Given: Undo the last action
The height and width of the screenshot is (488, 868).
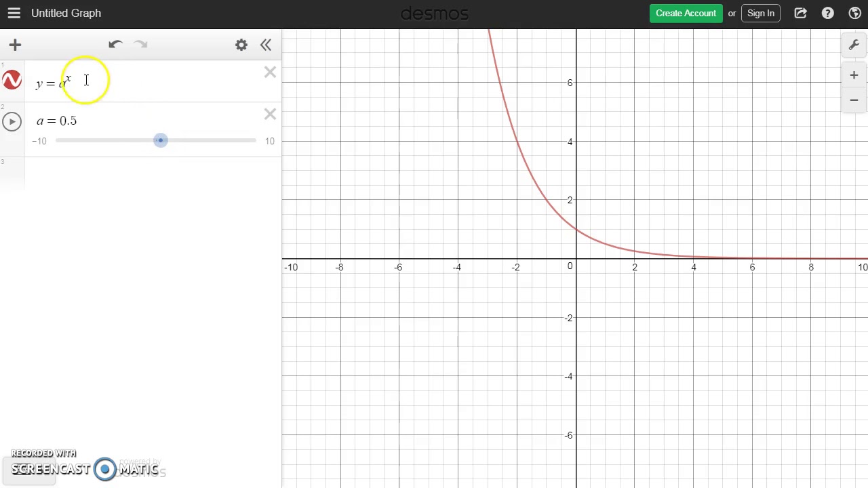Looking at the screenshot, I should (x=115, y=45).
